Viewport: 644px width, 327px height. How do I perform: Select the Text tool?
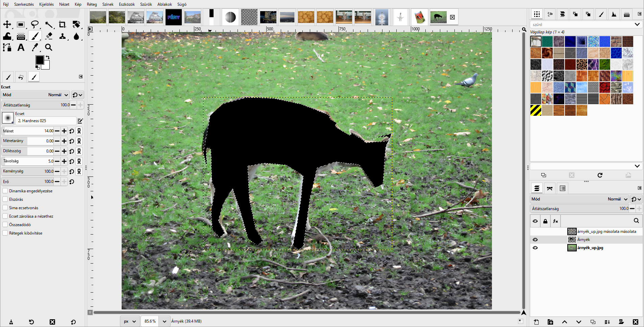[x=21, y=48]
